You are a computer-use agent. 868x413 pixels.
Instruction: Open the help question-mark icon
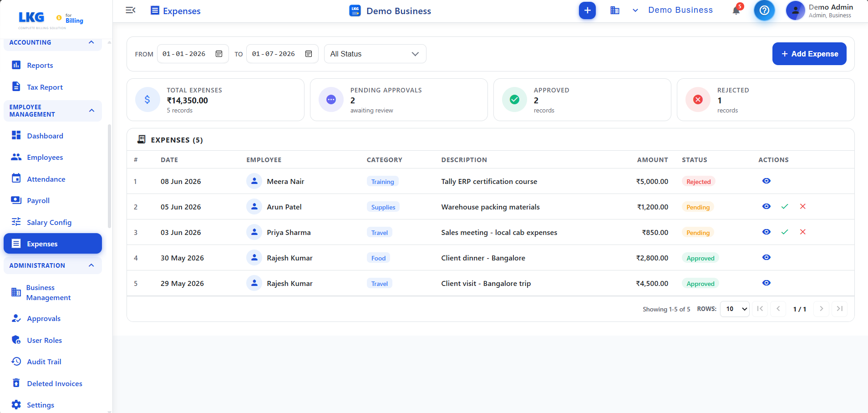click(x=764, y=10)
